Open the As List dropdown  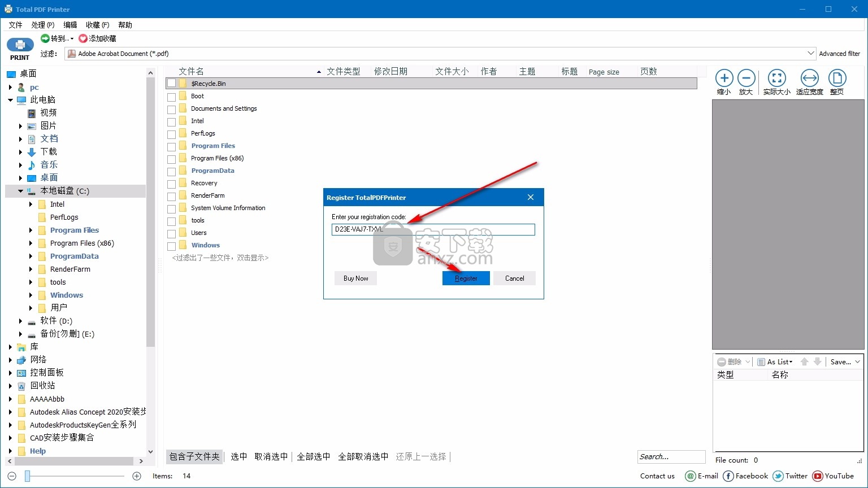pyautogui.click(x=775, y=362)
